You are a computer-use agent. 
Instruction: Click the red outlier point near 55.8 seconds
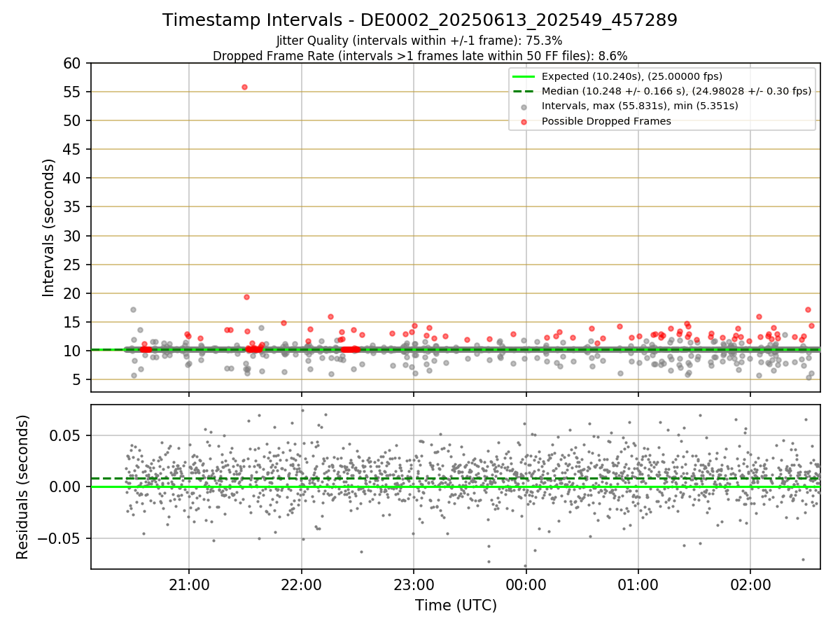tap(244, 87)
